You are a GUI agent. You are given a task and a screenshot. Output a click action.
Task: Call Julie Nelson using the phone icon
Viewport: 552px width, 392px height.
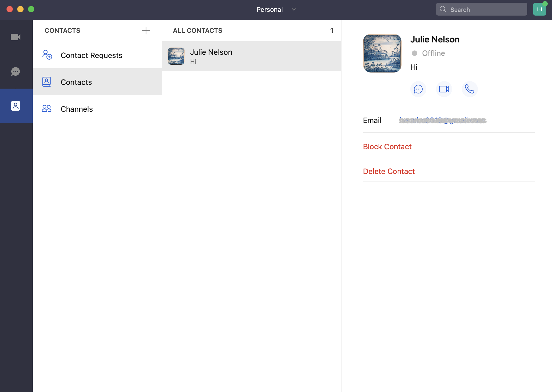[x=469, y=89]
